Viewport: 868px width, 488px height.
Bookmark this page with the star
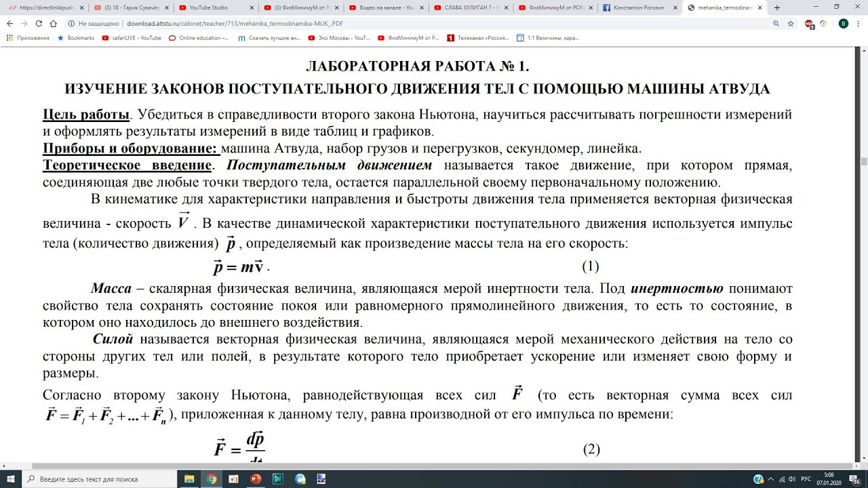791,23
